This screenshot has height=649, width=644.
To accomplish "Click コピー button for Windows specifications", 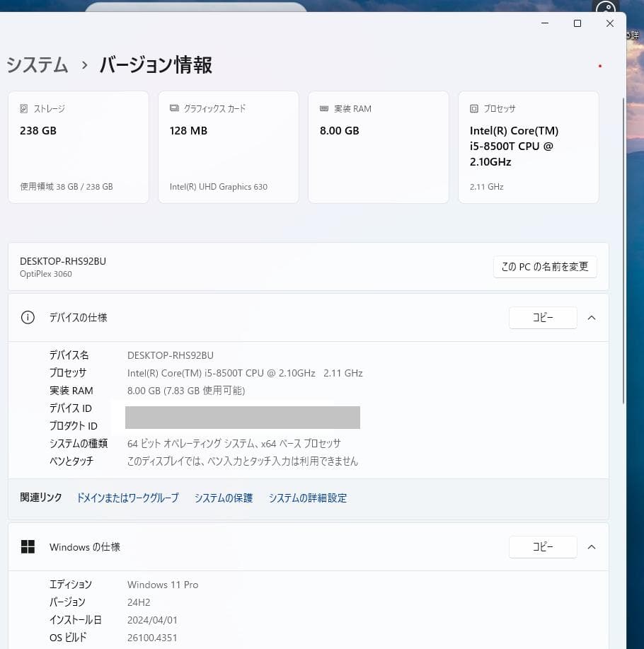I will click(x=543, y=546).
